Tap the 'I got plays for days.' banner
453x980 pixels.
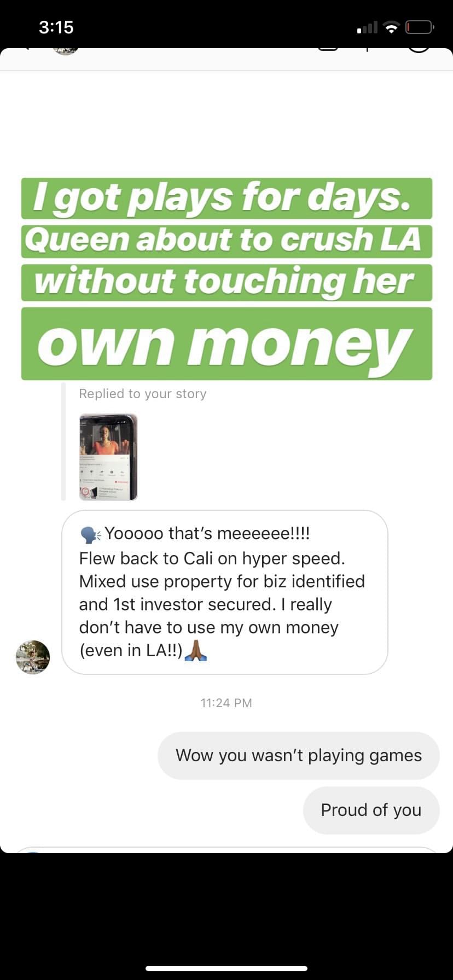pyautogui.click(x=226, y=198)
